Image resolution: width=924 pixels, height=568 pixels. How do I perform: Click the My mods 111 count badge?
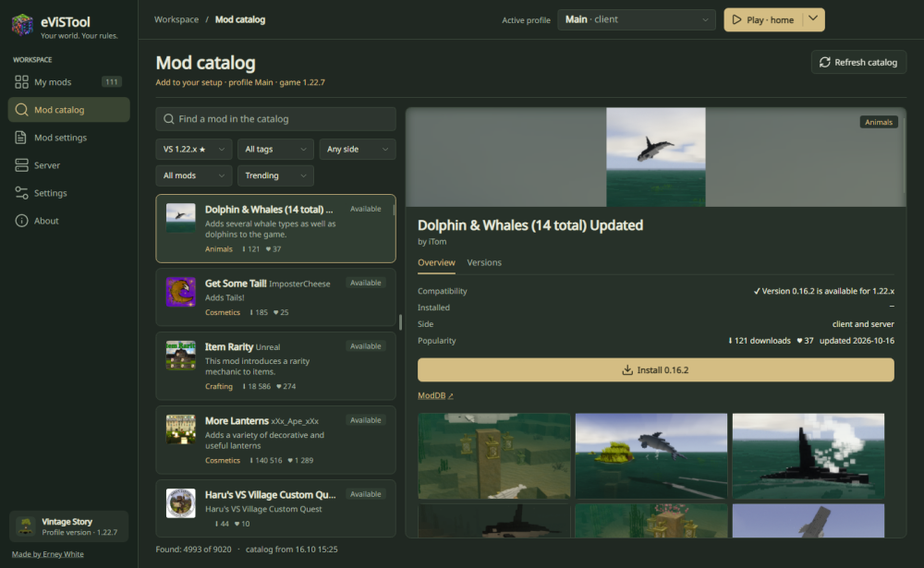tap(112, 82)
